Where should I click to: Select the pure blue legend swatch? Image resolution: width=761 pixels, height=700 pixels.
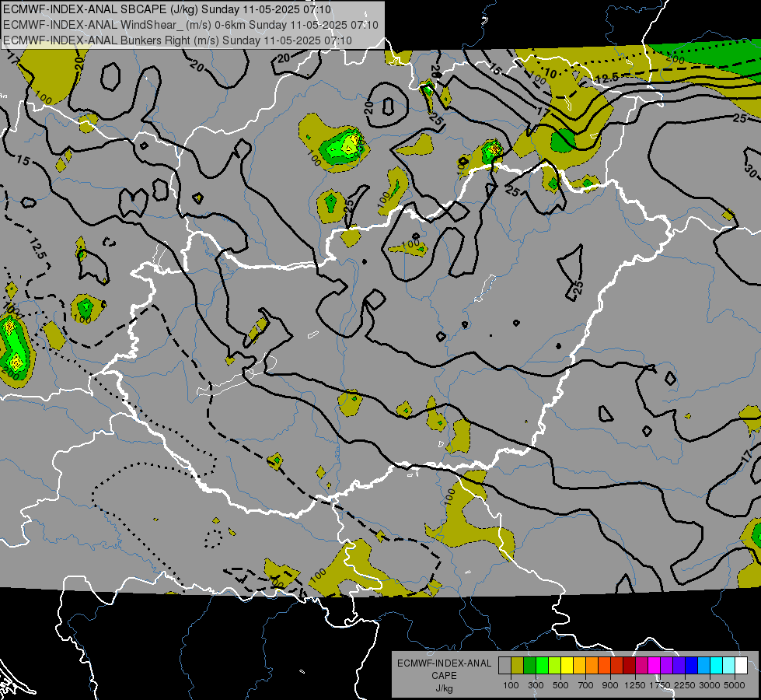point(692,665)
